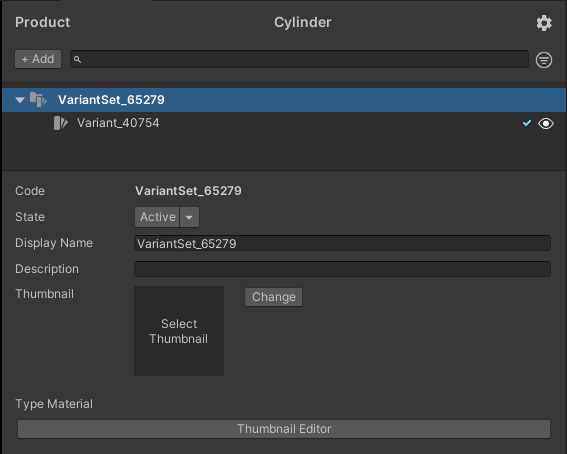Toggle visibility eye for Variant_40754
This screenshot has height=454, width=567.
coord(546,124)
